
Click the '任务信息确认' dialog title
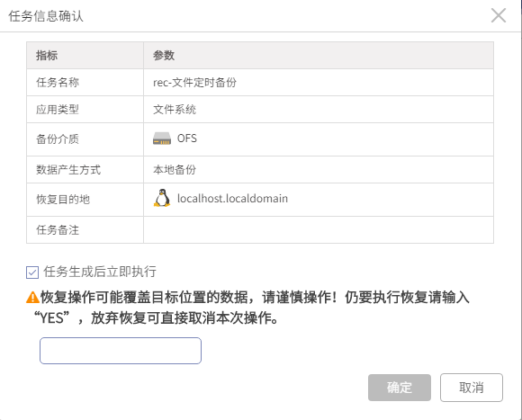[x=46, y=16]
